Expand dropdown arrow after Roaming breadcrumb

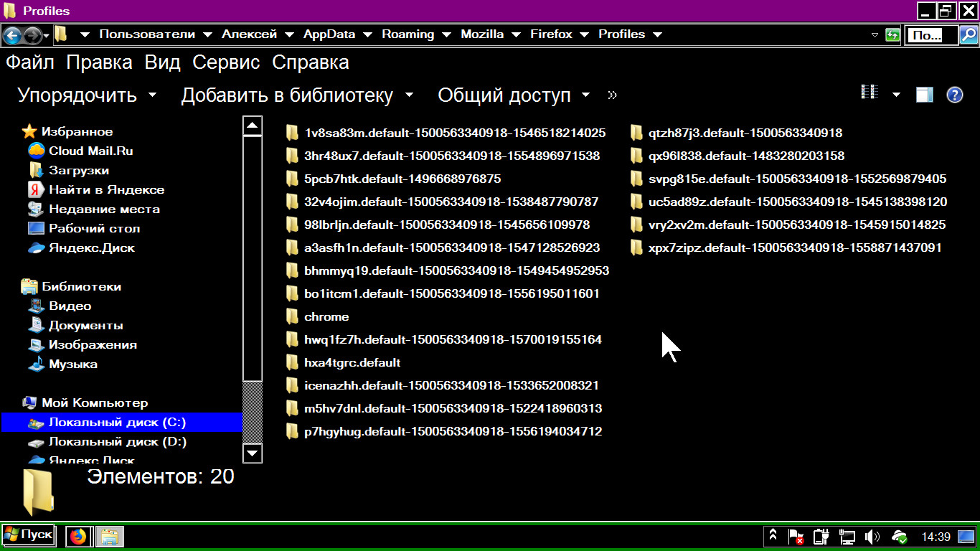point(446,34)
